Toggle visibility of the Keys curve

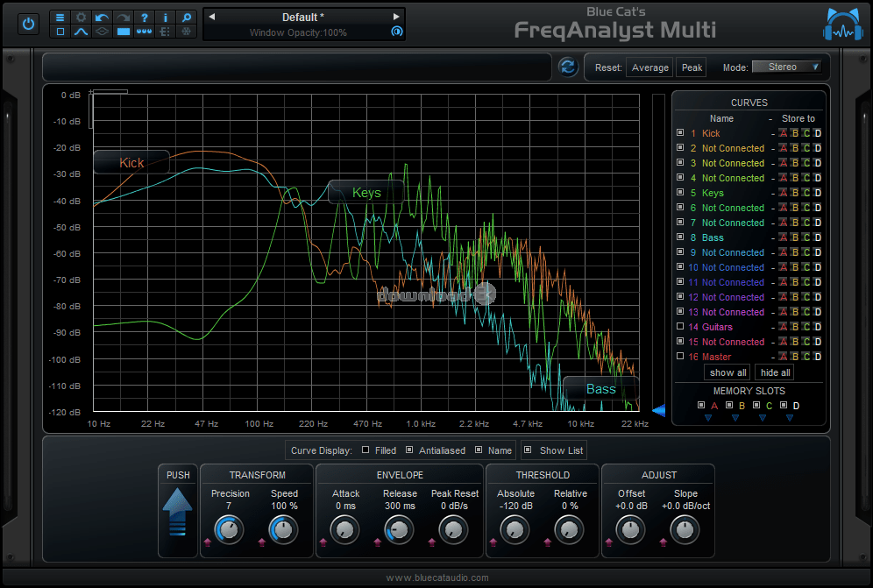680,192
